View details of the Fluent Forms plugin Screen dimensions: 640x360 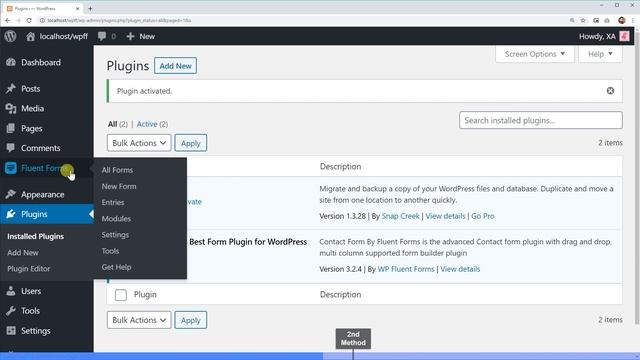pos(460,269)
